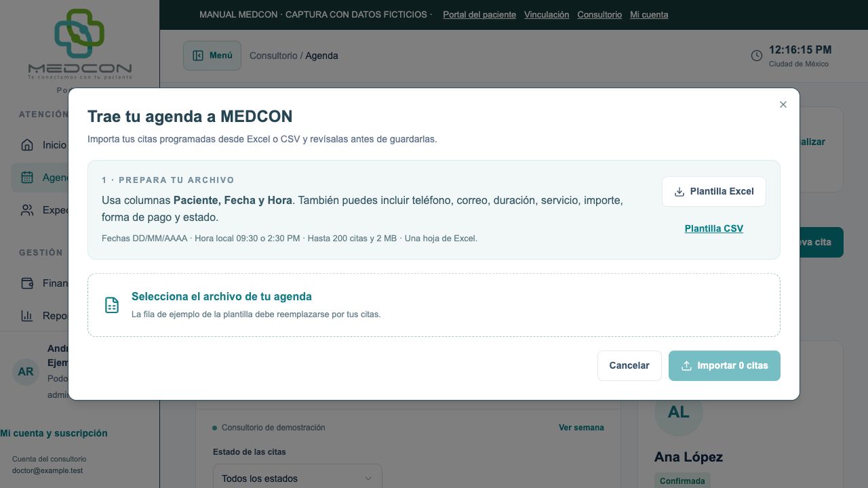Open the Plantilla CSV link
Screen dimensions: 868x488
[714, 228]
